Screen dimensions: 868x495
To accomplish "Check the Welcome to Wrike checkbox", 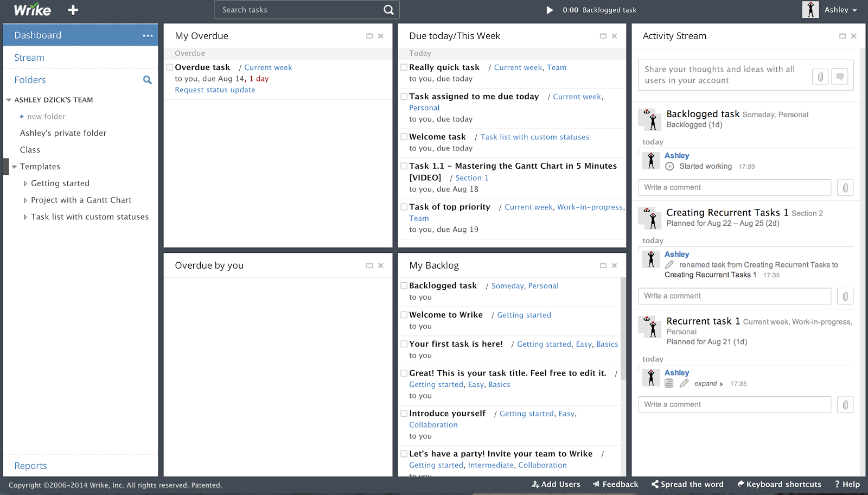I will [404, 315].
